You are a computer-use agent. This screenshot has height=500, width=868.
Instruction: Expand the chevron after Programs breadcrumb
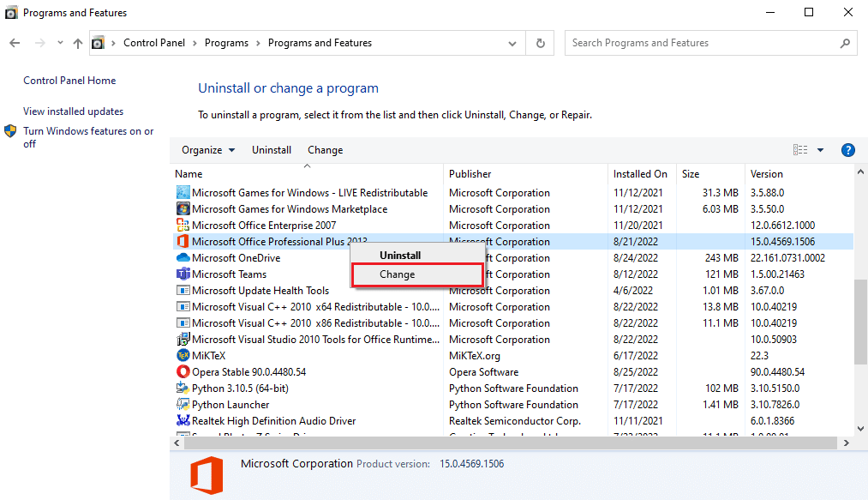(258, 43)
